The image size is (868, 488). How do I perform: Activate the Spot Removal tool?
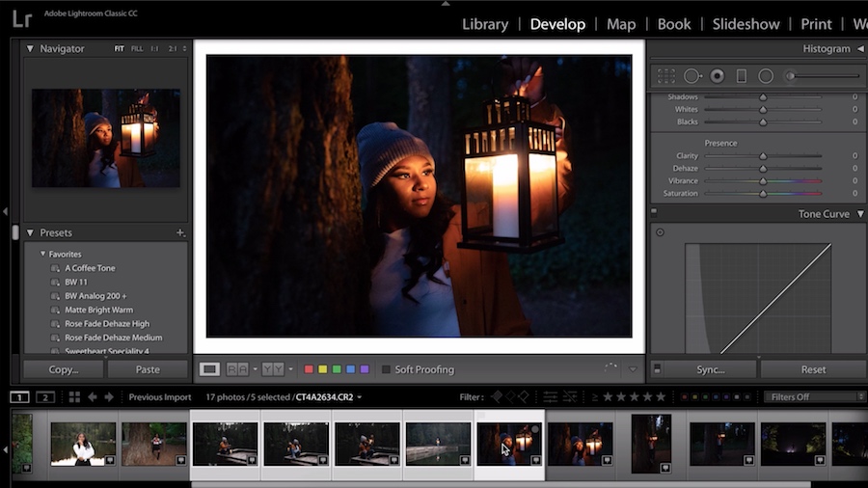pos(692,75)
